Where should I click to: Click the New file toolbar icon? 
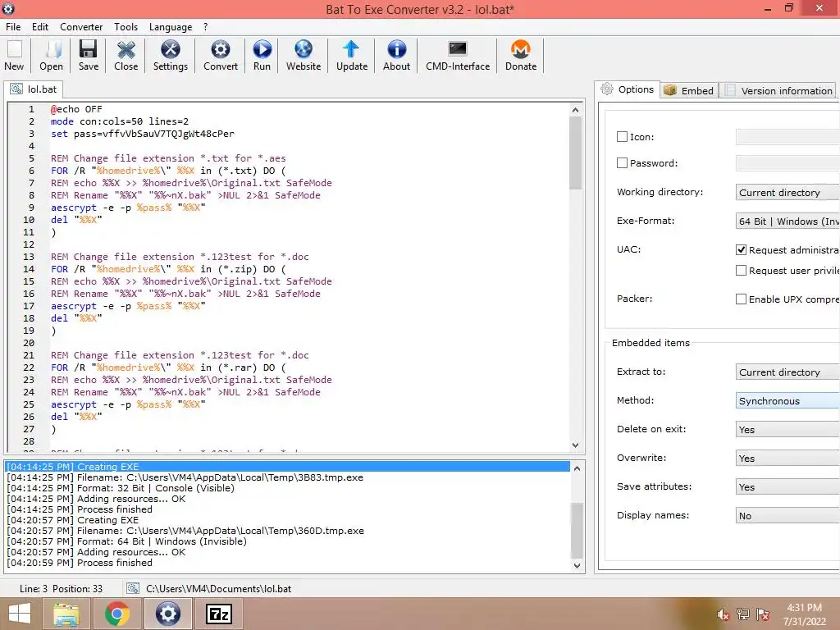[15, 56]
